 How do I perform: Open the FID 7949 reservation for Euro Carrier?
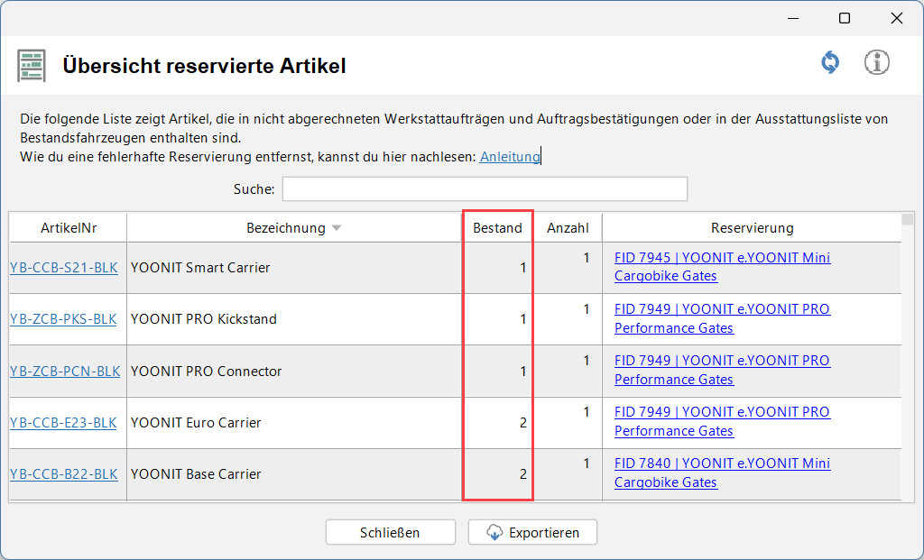click(723, 421)
